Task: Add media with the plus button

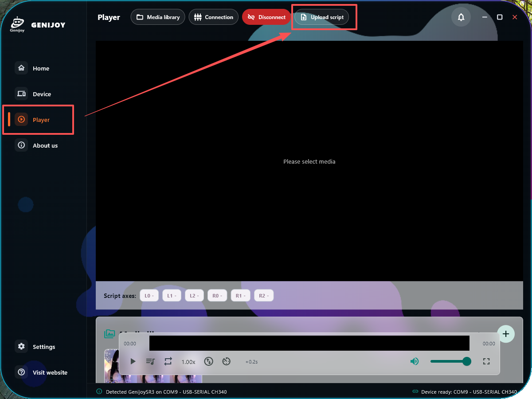Action: click(x=506, y=334)
